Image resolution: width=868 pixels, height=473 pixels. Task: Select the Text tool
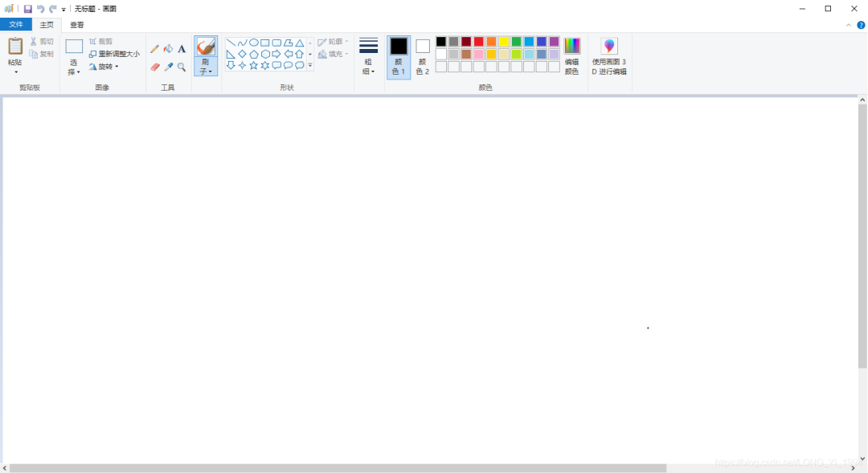pos(182,48)
